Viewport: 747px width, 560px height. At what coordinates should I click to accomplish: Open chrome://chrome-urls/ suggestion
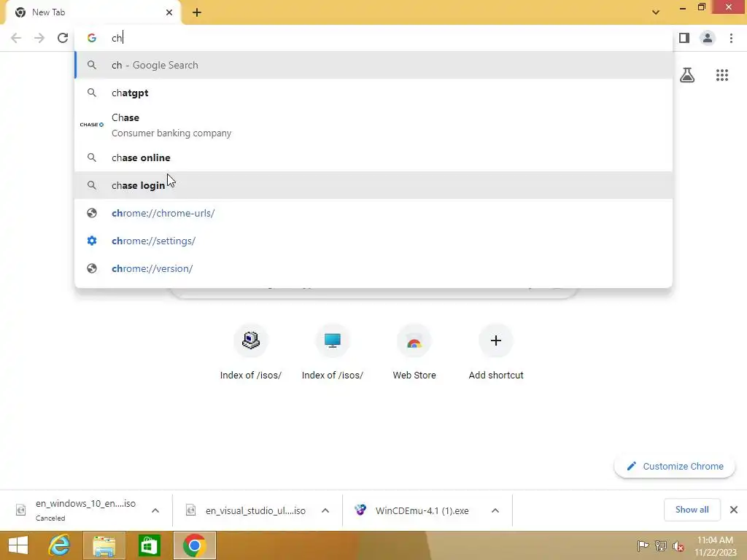(373, 213)
